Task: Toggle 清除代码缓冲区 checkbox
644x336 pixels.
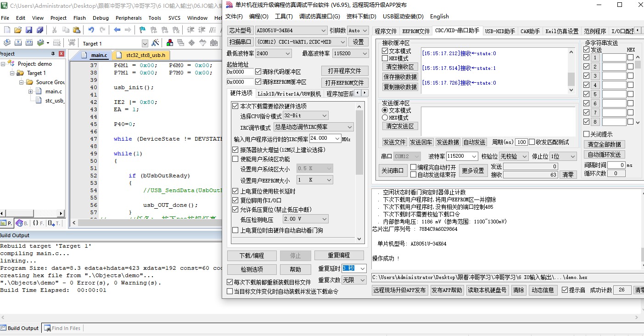Action: click(x=258, y=72)
